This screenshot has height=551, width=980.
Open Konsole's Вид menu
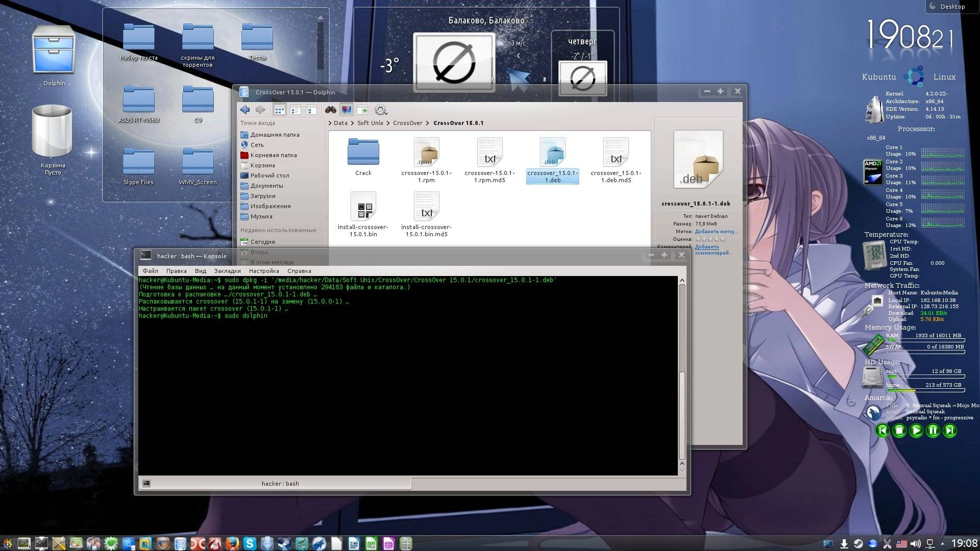pyautogui.click(x=201, y=271)
